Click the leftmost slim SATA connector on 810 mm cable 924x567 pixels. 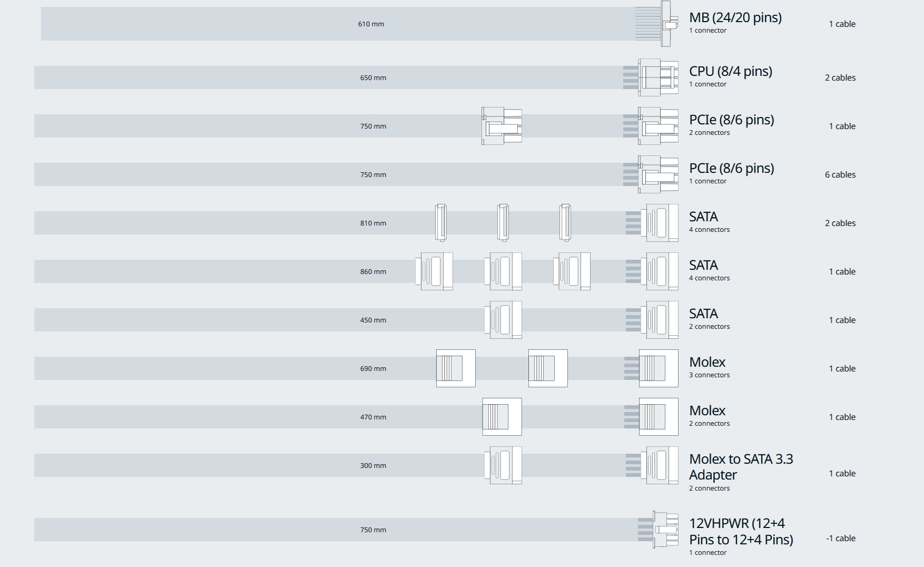tap(441, 223)
